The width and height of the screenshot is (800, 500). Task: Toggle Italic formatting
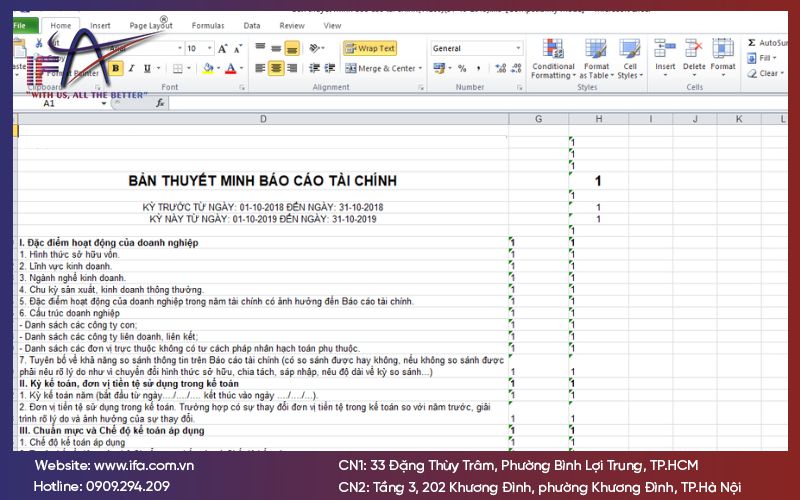pos(131,68)
